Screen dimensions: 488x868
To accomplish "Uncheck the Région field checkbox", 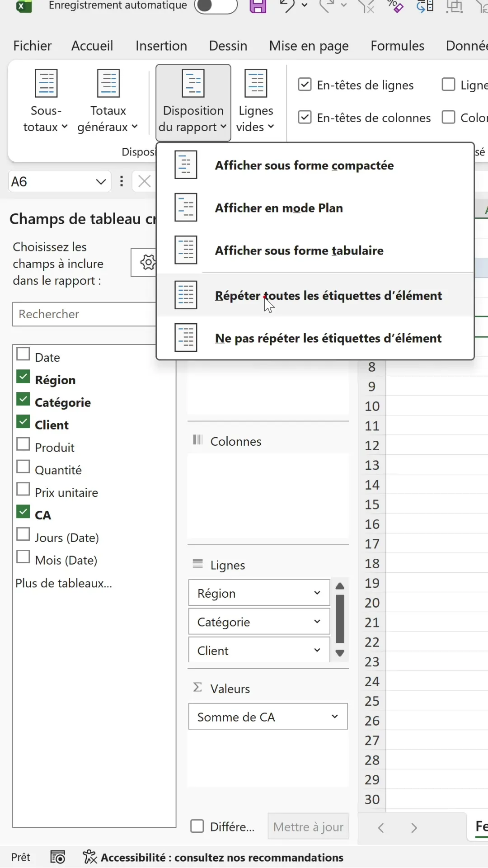I will click(23, 377).
